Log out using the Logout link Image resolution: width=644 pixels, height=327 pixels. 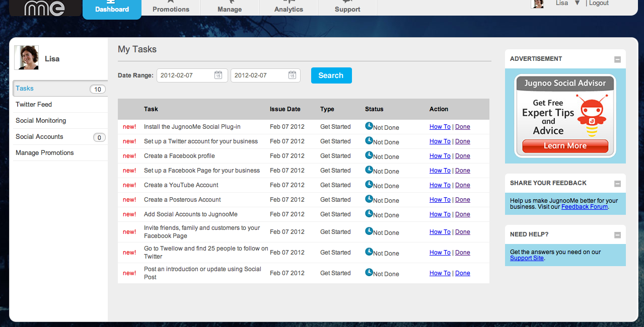[599, 3]
